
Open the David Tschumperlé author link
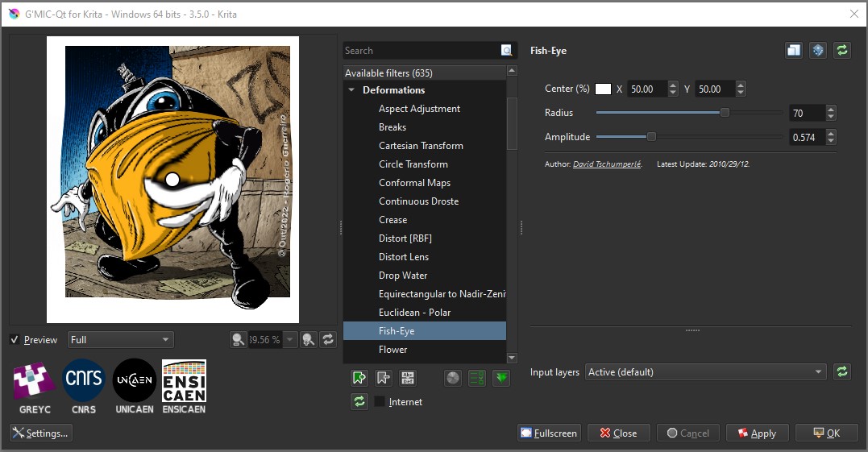tap(607, 164)
